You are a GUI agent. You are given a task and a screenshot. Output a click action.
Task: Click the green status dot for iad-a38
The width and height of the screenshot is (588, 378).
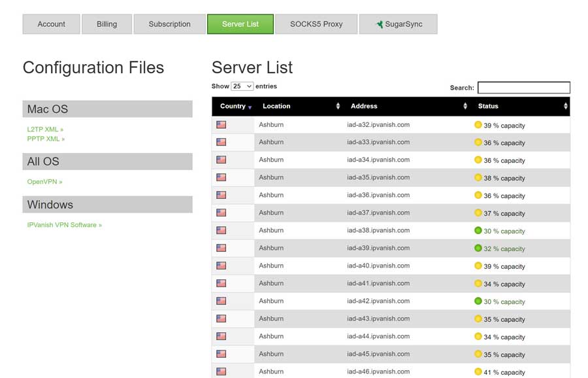pos(478,230)
